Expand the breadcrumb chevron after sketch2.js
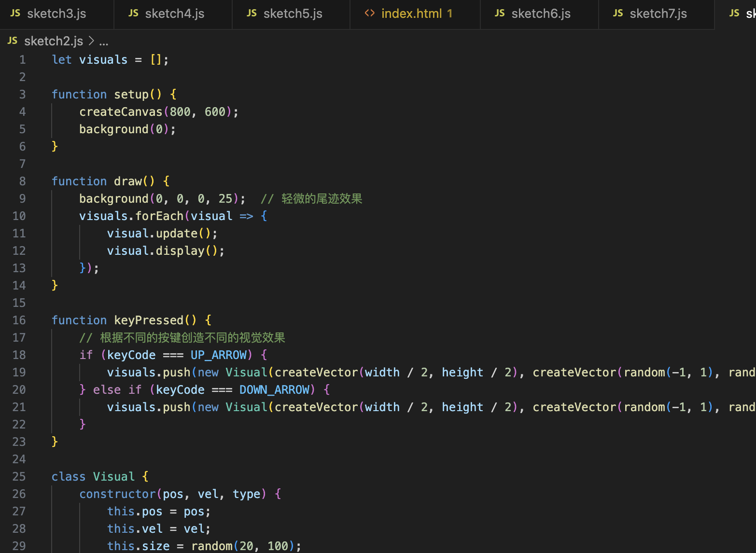756x553 pixels. (x=91, y=41)
